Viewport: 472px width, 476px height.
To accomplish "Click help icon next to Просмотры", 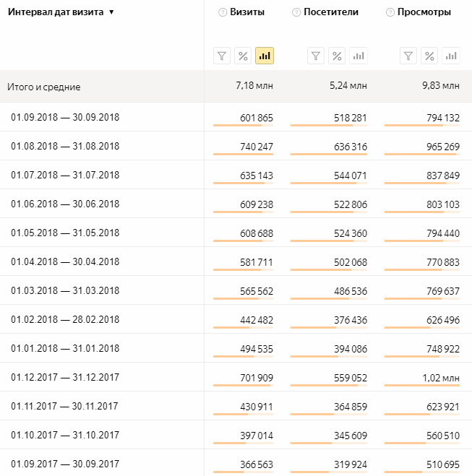I will coord(390,12).
